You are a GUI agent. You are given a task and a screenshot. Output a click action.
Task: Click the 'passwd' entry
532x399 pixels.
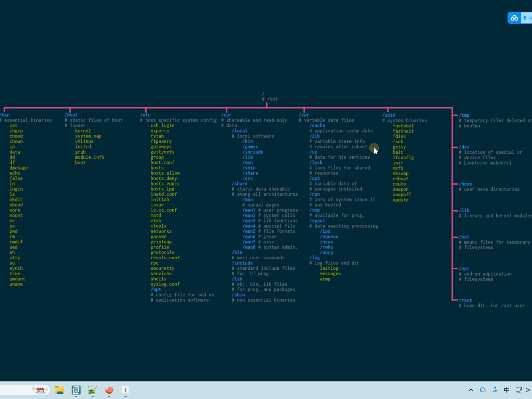pos(158,237)
